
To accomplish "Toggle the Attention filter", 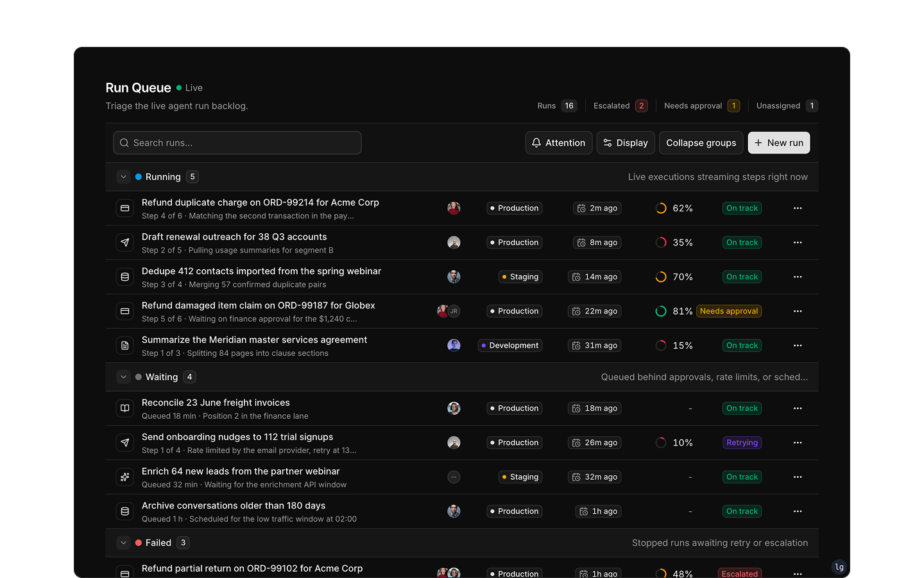I will click(x=559, y=143).
